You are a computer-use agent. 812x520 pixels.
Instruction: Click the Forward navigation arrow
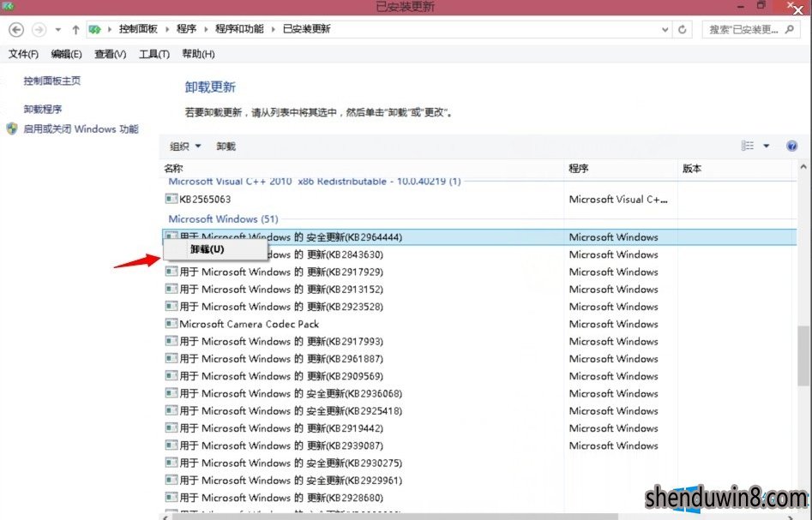pos(39,29)
